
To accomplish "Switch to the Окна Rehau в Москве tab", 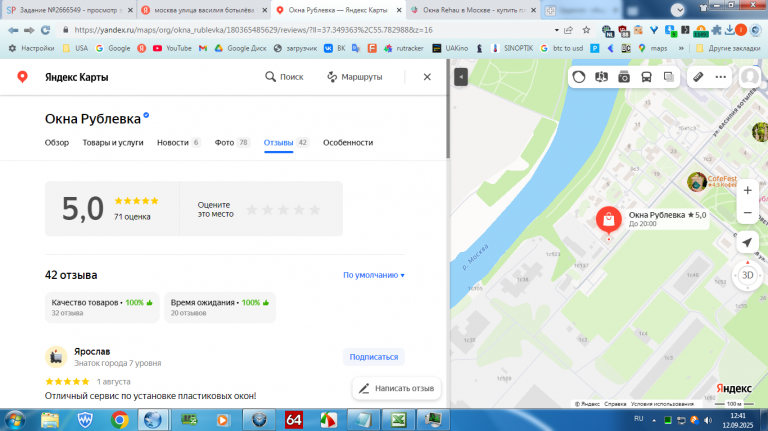I will point(473,10).
